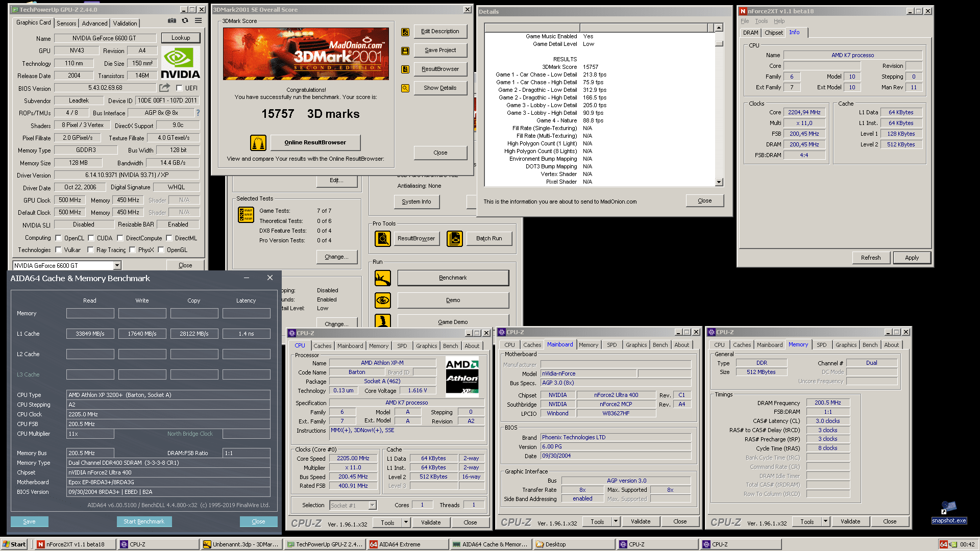Screen dimensions: 980x551
Task: Toggle the Ray Tracing checkbox
Action: pyautogui.click(x=91, y=250)
